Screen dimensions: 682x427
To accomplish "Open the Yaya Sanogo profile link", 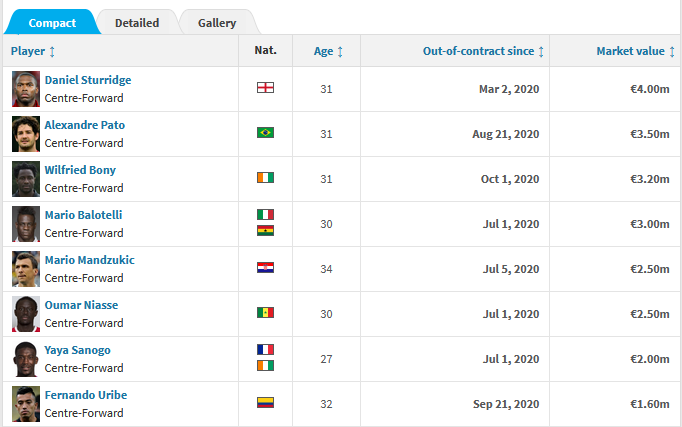I will (x=77, y=350).
